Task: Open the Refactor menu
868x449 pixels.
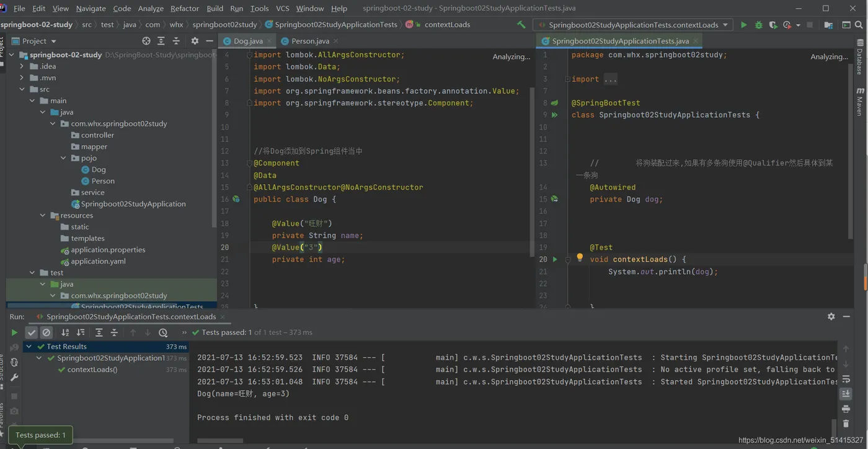Action: [185, 8]
